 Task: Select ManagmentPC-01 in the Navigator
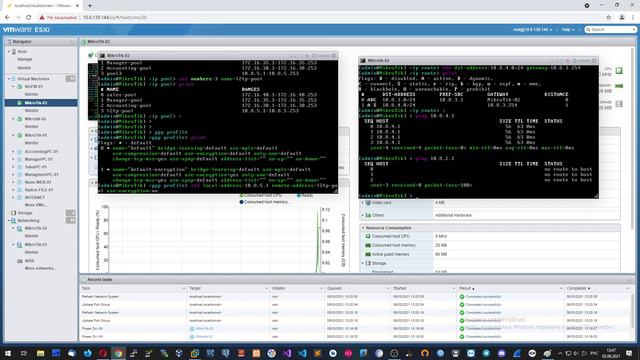[41, 175]
